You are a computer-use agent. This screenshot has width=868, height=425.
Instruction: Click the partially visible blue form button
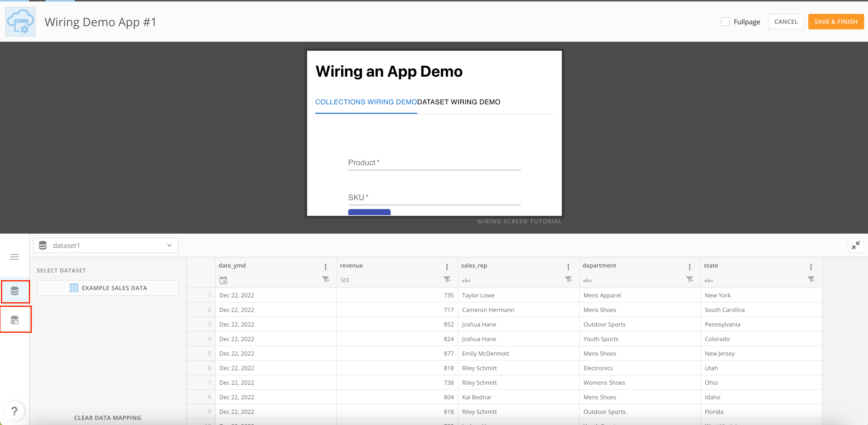[369, 212]
